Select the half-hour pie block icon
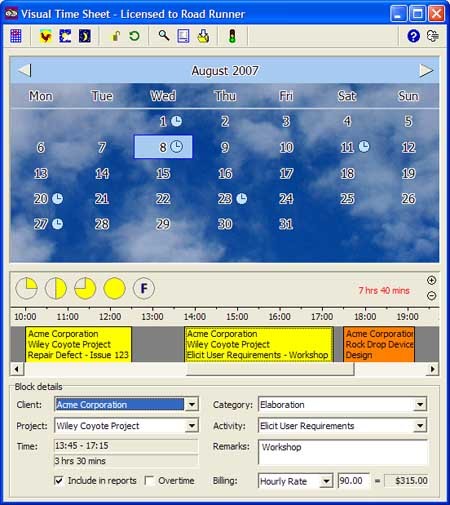The image size is (450, 505). [x=56, y=288]
